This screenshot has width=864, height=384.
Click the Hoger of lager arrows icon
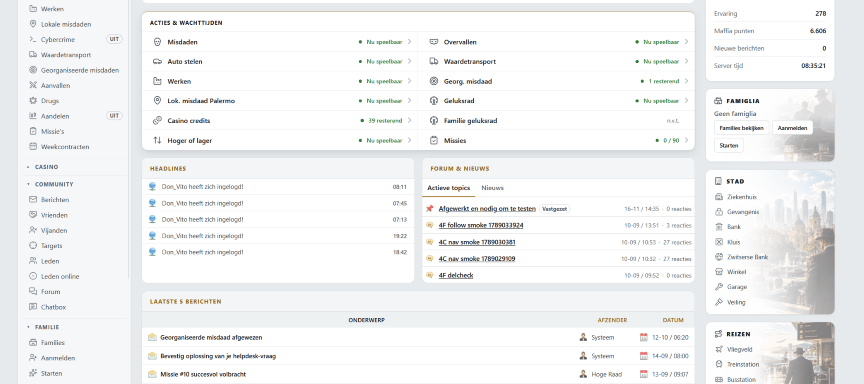(157, 140)
